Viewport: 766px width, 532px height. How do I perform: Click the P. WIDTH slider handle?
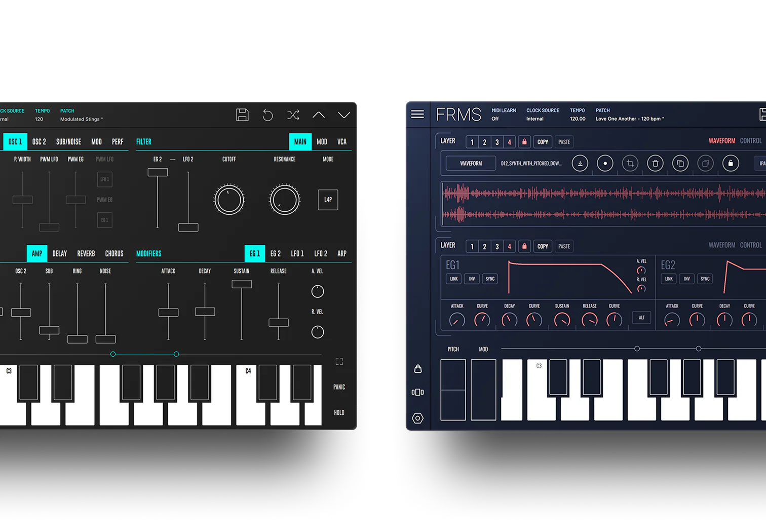22,200
